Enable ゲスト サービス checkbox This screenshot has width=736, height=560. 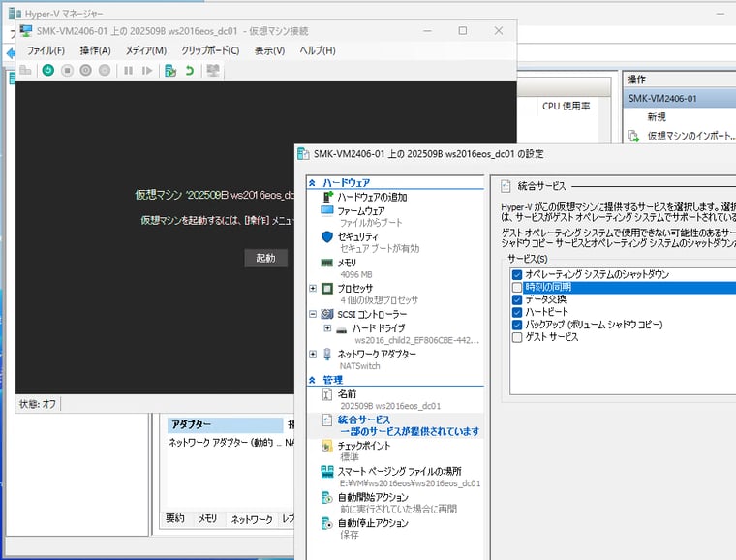point(517,337)
